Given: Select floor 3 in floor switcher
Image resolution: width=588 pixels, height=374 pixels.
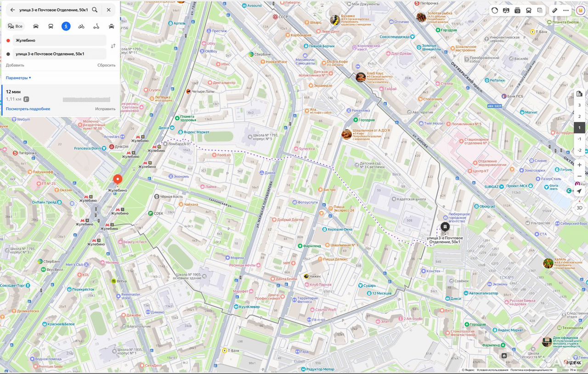Looking at the screenshot, I should [x=579, y=105].
